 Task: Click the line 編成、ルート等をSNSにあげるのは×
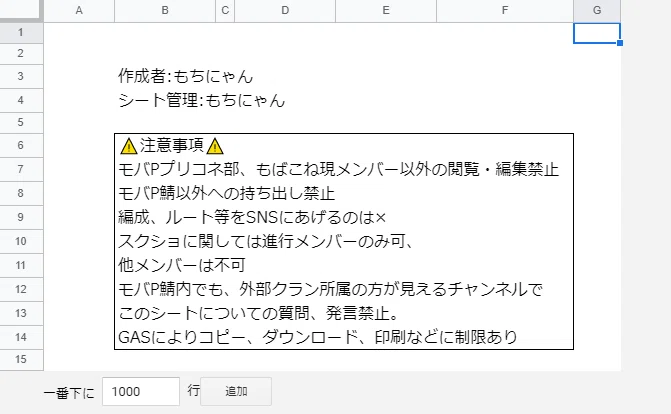pos(252,217)
